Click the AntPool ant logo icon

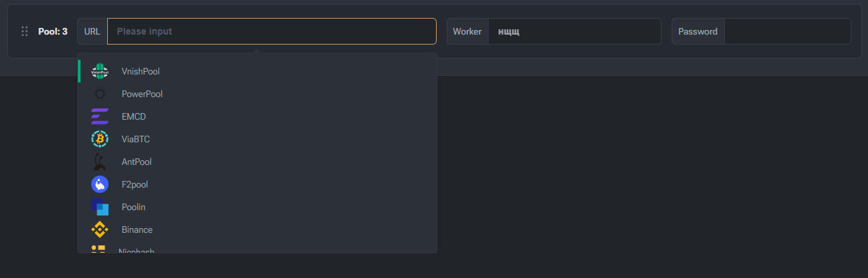(x=100, y=162)
